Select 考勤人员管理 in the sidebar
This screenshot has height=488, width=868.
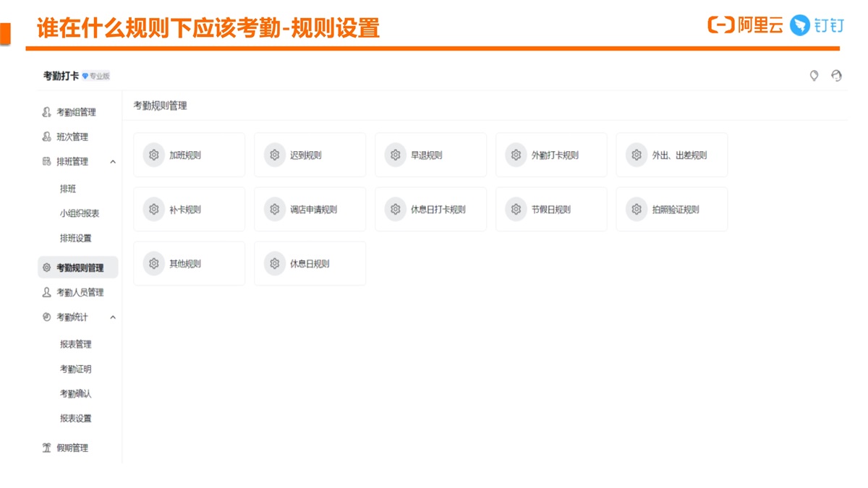80,293
